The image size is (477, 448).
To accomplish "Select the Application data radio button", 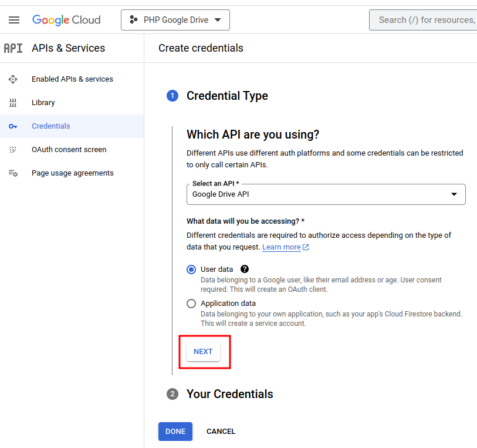I will [191, 304].
